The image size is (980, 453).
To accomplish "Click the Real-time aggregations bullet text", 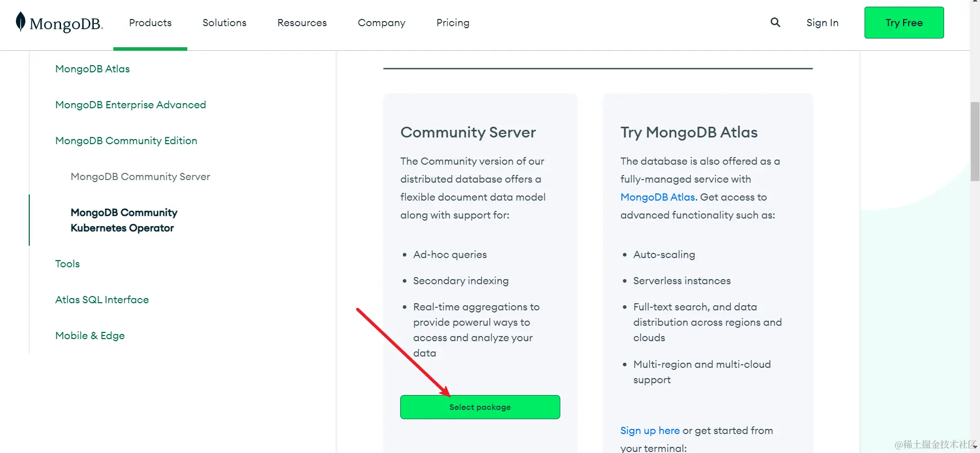I will click(x=477, y=330).
